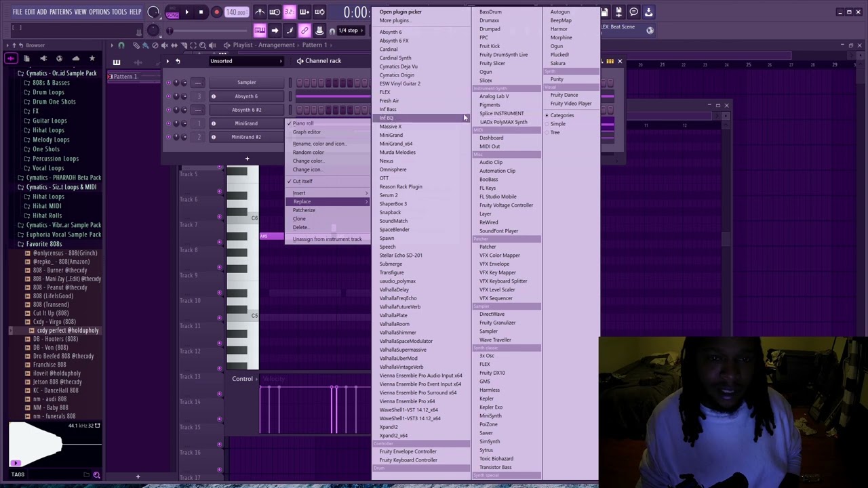Toggle the wait-for-input recording icon
The width and height of the screenshot is (868, 488).
click(x=275, y=12)
